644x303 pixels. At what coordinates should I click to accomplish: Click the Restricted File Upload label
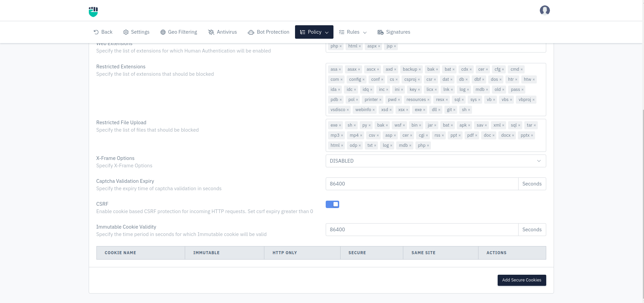coord(121,123)
